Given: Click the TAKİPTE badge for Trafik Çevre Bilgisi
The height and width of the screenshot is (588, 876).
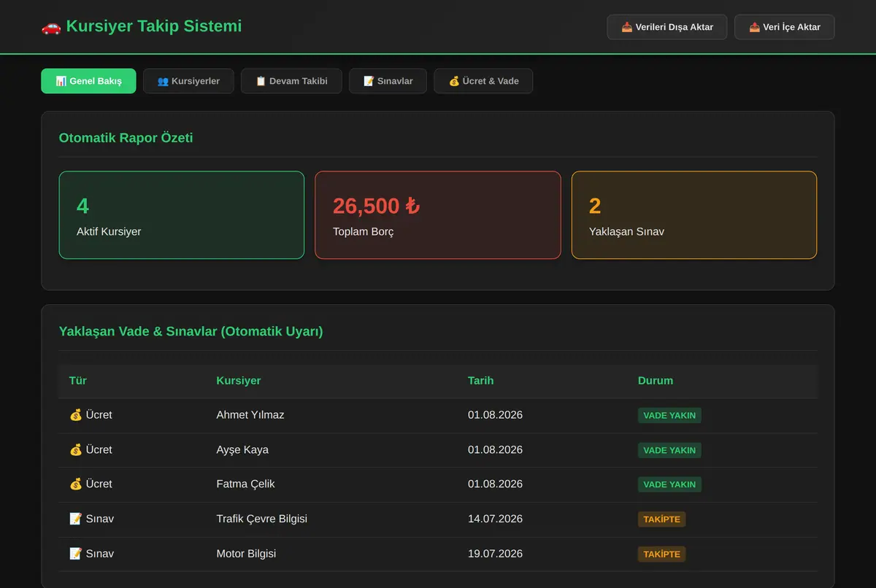Looking at the screenshot, I should click(x=661, y=519).
